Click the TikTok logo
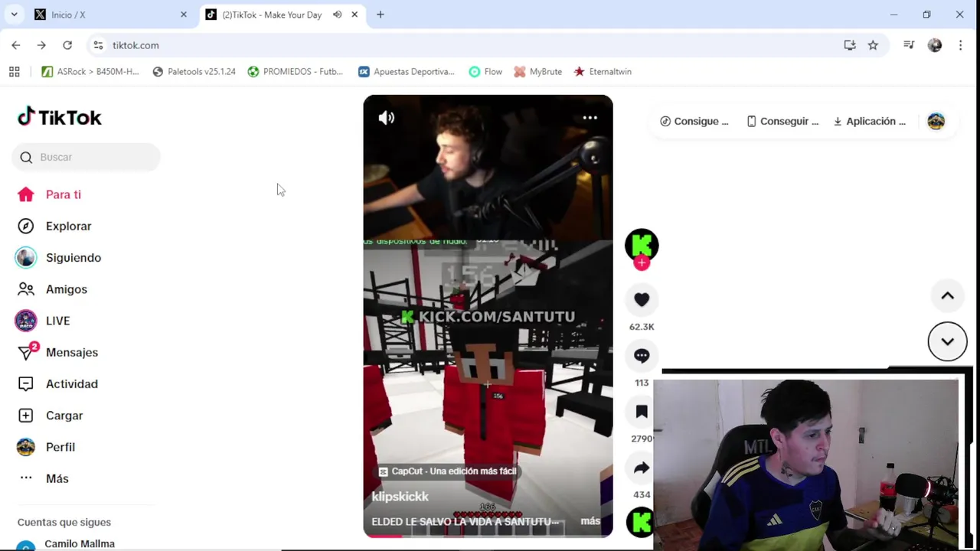 point(60,117)
